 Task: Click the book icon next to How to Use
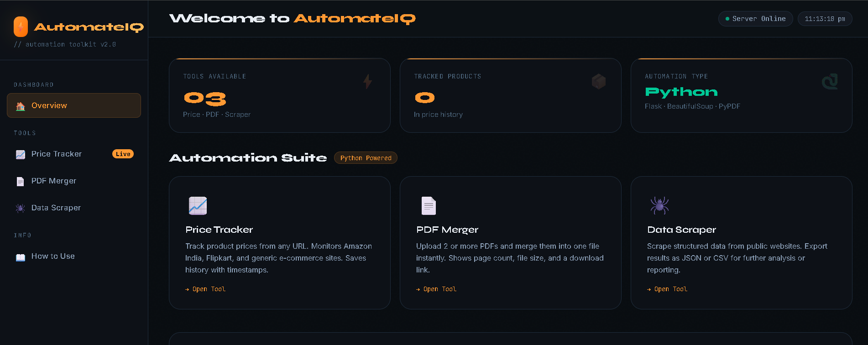tap(20, 256)
